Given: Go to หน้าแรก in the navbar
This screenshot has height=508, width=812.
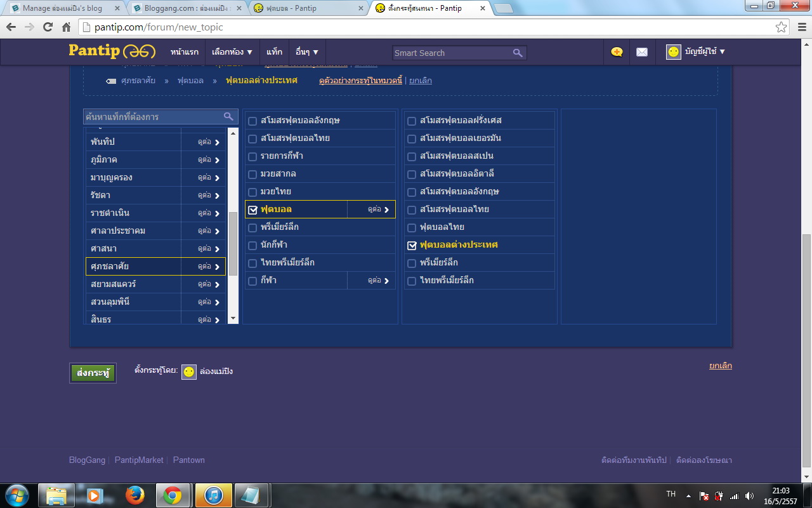Looking at the screenshot, I should pyautogui.click(x=185, y=52).
